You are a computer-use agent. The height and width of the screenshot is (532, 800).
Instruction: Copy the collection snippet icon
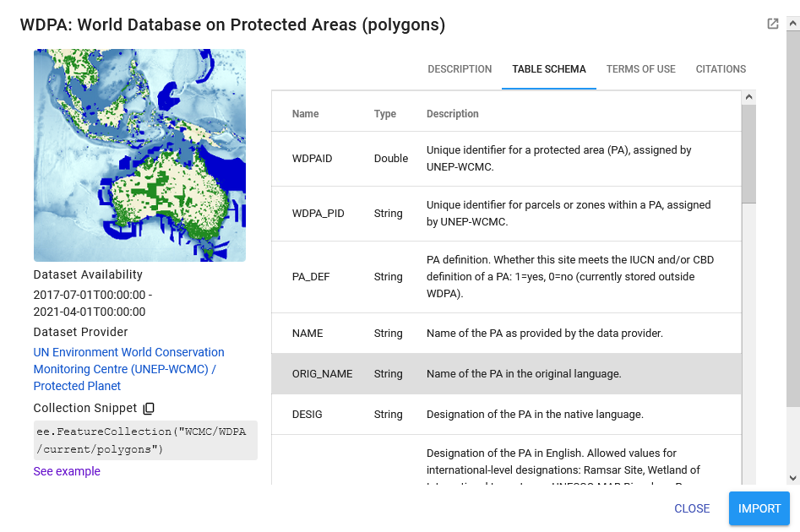pyautogui.click(x=149, y=409)
